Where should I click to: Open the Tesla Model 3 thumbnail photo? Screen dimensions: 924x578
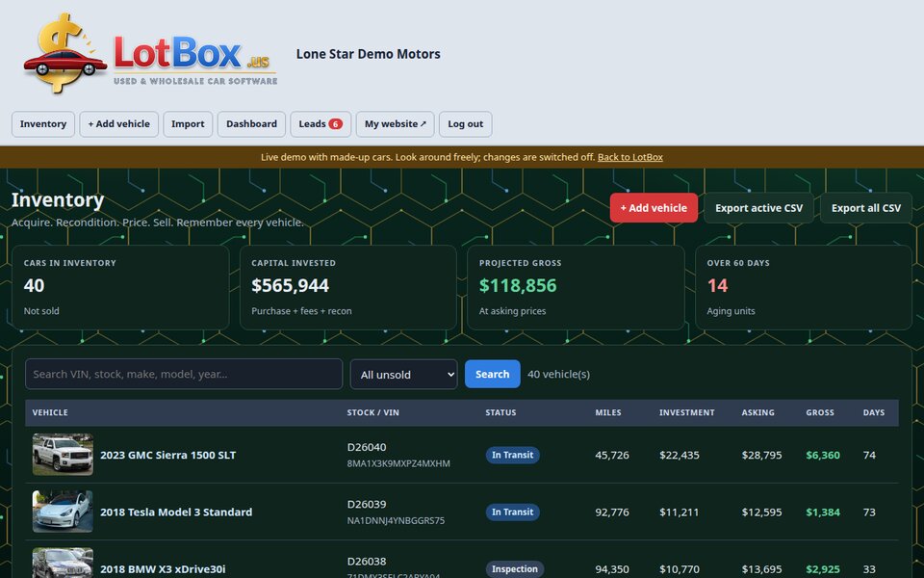coord(63,512)
